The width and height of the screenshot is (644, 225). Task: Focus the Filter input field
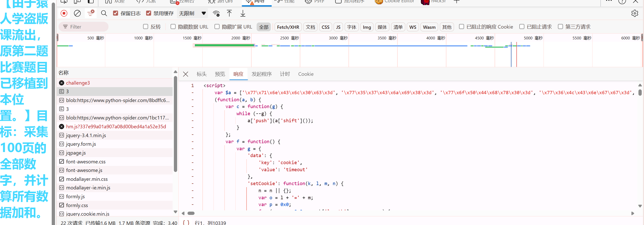84,27
